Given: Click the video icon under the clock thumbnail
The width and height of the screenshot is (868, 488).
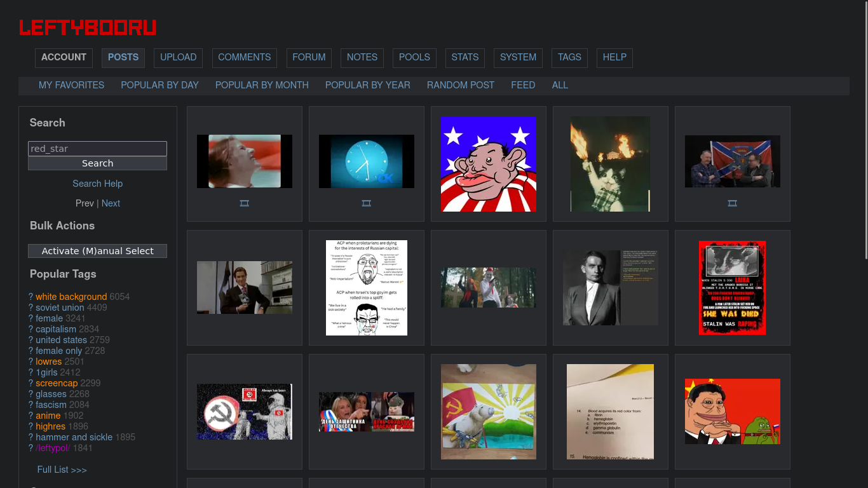Looking at the screenshot, I should click(x=366, y=203).
